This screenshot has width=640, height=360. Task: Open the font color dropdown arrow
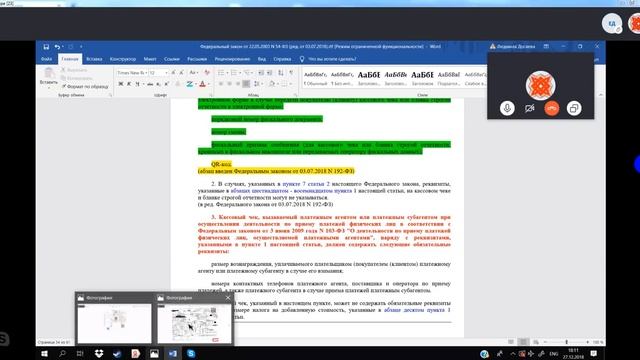pyautogui.click(x=209, y=84)
